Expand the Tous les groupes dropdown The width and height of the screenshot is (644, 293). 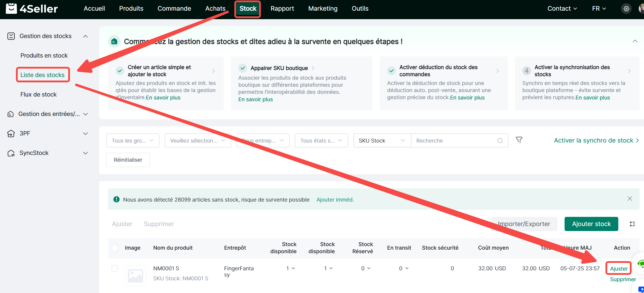(x=133, y=141)
